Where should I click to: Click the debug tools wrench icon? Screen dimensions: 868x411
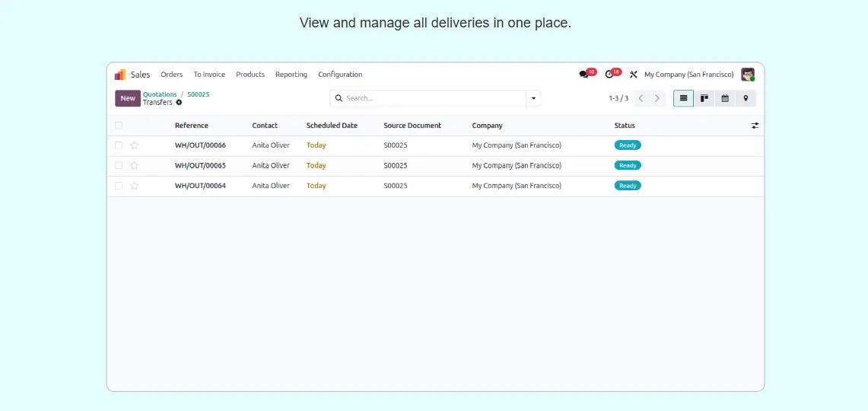pos(633,75)
